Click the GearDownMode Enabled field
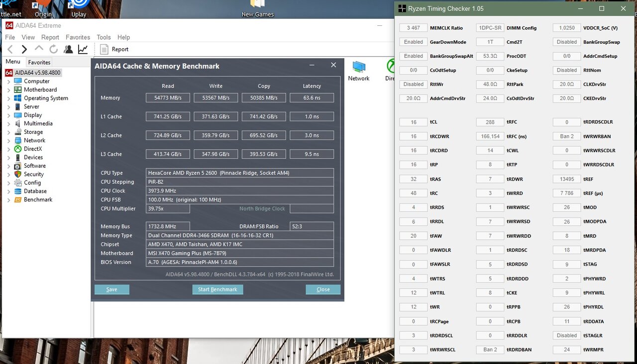 (414, 42)
